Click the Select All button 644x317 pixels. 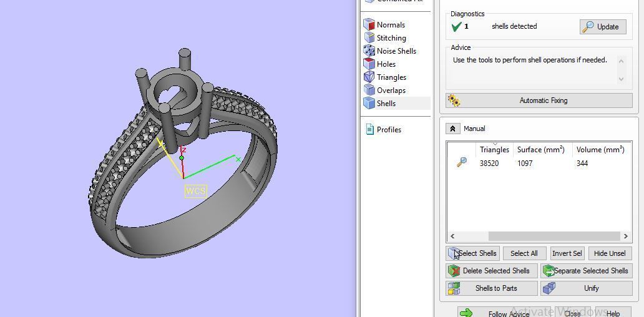pos(524,253)
